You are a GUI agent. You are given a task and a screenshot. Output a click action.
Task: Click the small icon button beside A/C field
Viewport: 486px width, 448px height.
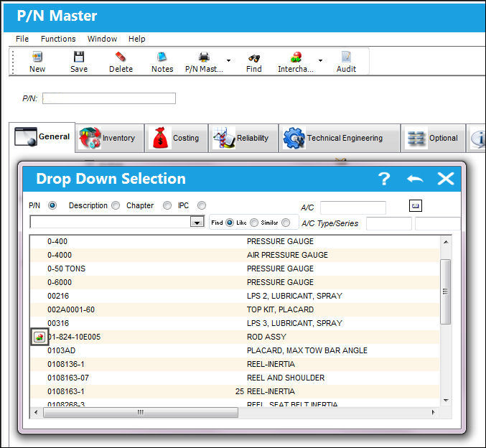point(416,205)
